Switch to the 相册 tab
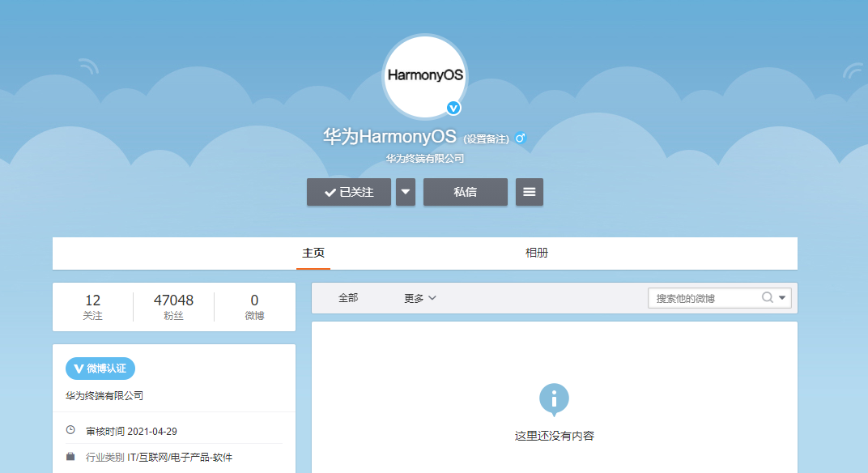The width and height of the screenshot is (868, 473). pyautogui.click(x=537, y=253)
